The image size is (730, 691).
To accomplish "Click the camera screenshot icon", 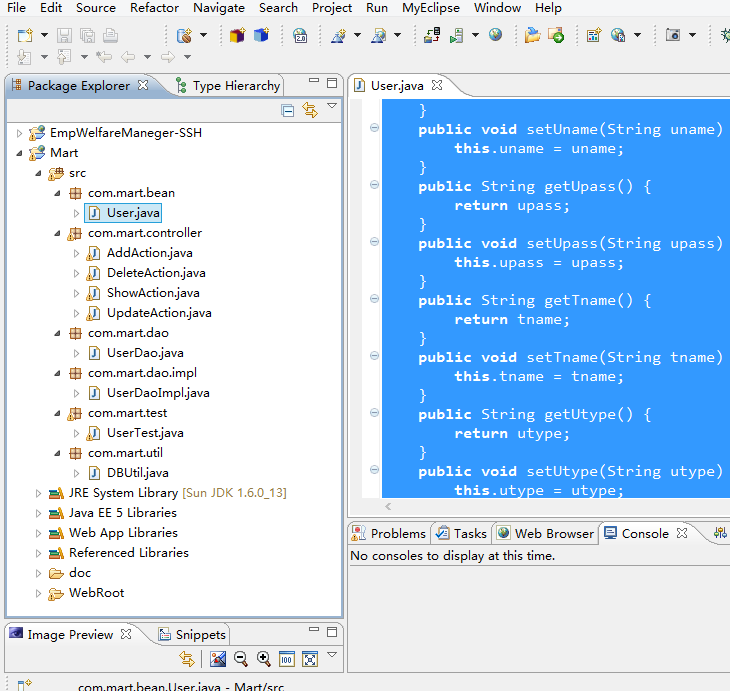I will pos(673,35).
